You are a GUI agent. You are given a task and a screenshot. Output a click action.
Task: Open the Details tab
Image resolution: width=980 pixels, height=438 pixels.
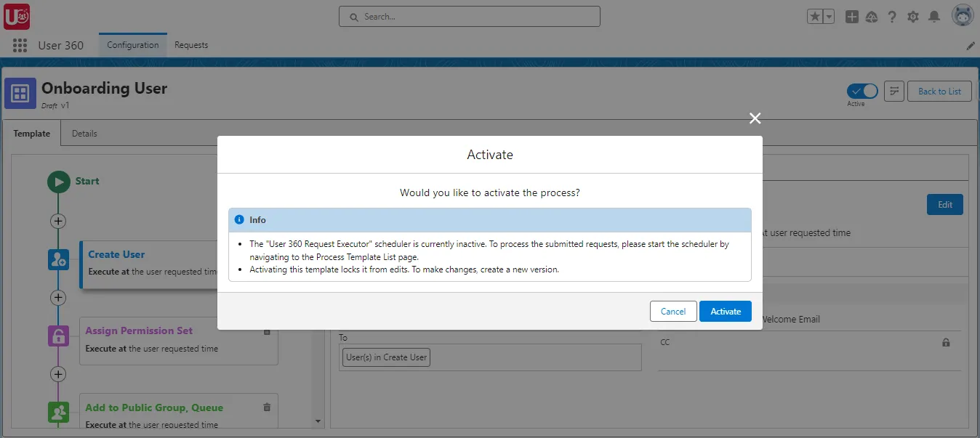coord(84,134)
